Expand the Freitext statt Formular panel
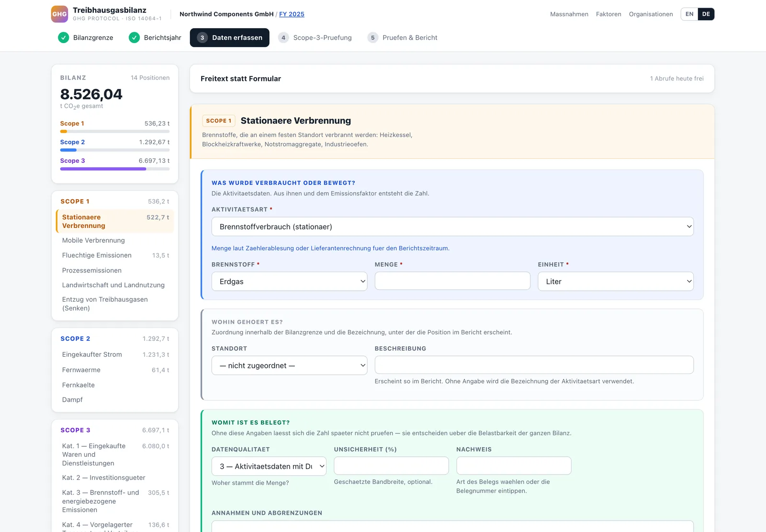The width and height of the screenshot is (766, 532). point(452,79)
